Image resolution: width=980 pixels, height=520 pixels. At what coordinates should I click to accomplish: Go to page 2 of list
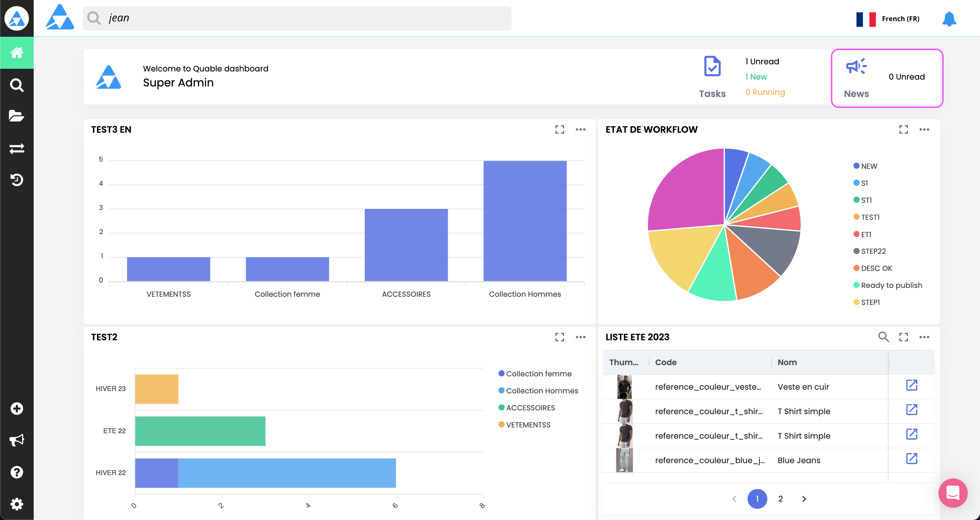tap(780, 499)
